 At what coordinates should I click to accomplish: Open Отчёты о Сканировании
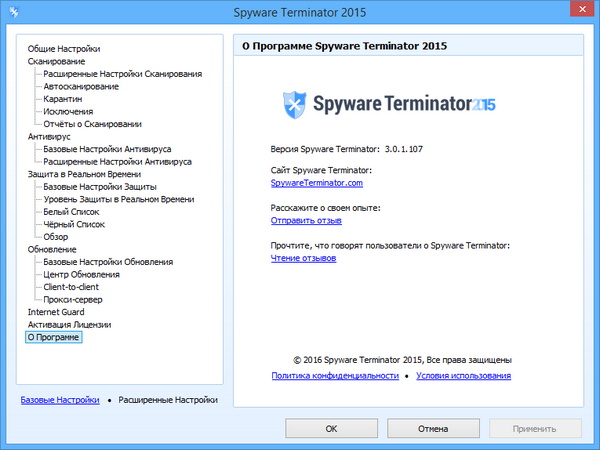[x=92, y=124]
